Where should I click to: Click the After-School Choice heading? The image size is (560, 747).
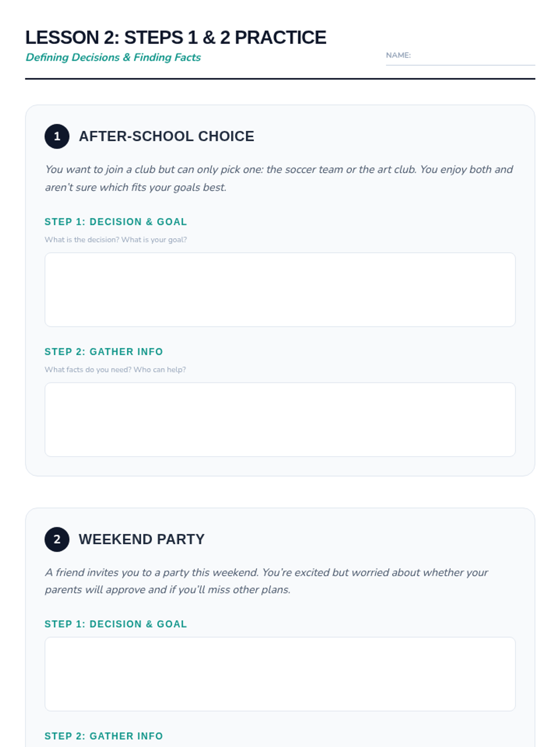[x=166, y=136]
